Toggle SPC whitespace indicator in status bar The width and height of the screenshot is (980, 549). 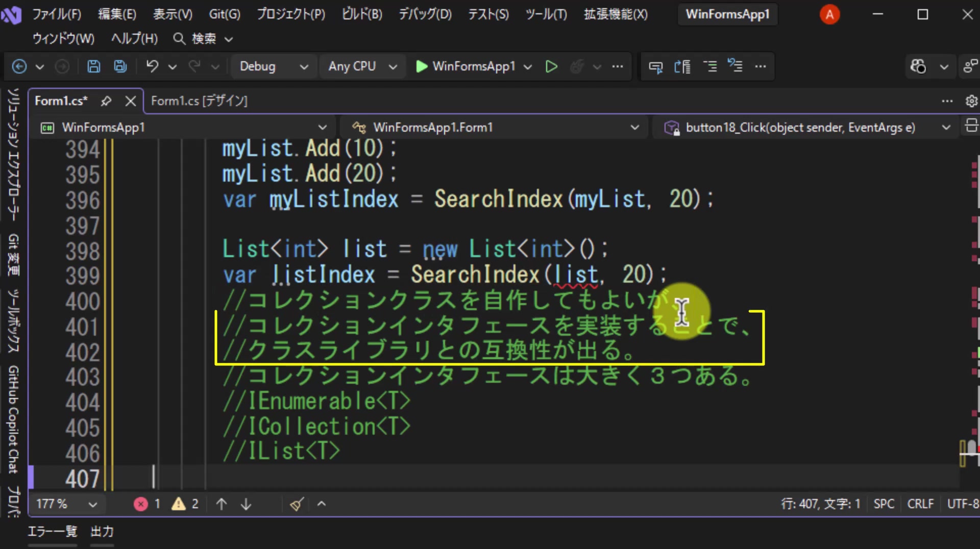(x=884, y=504)
